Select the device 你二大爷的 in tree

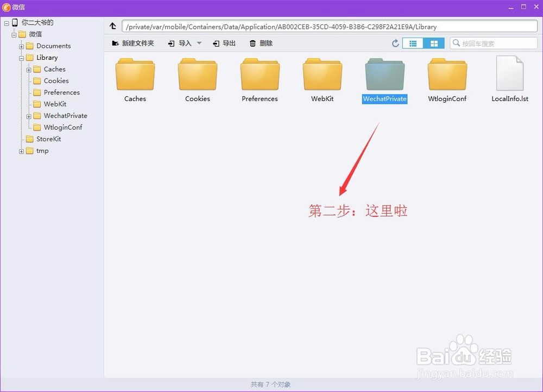pyautogui.click(x=37, y=22)
